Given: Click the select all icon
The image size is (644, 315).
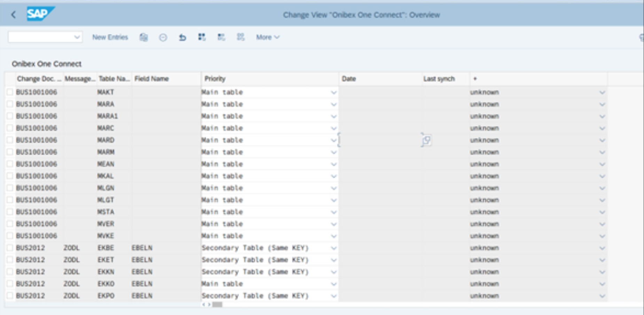Looking at the screenshot, I should [202, 37].
